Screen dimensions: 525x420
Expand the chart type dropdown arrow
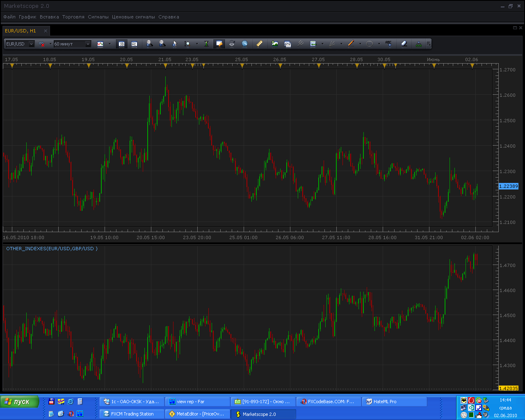pyautogui.click(x=110, y=44)
